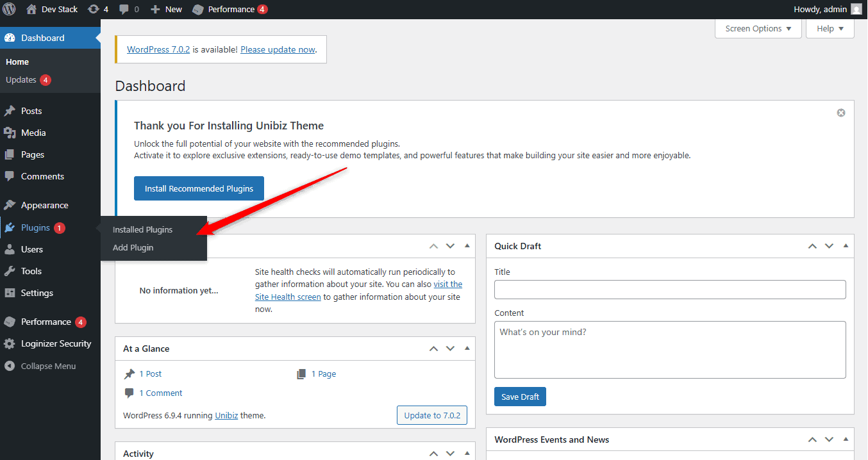This screenshot has height=460, width=868.
Task: Click the Loginizer Security gear icon
Action: pos(10,343)
